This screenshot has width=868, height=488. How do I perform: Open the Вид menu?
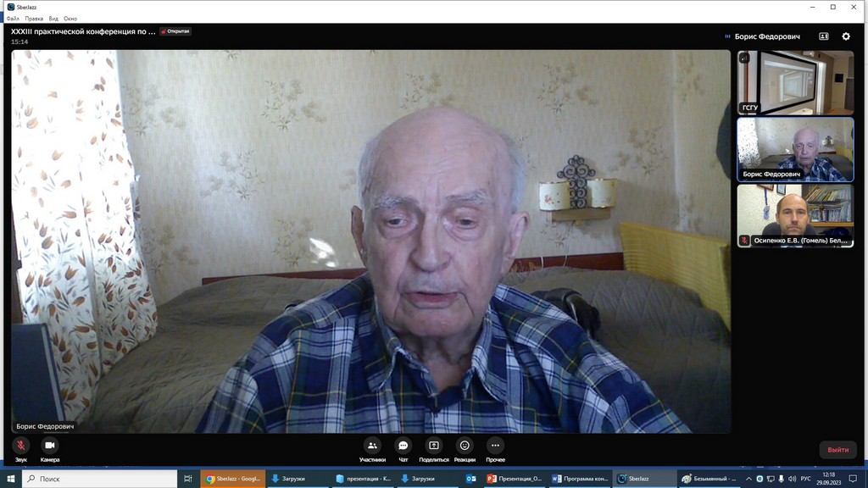(53, 18)
